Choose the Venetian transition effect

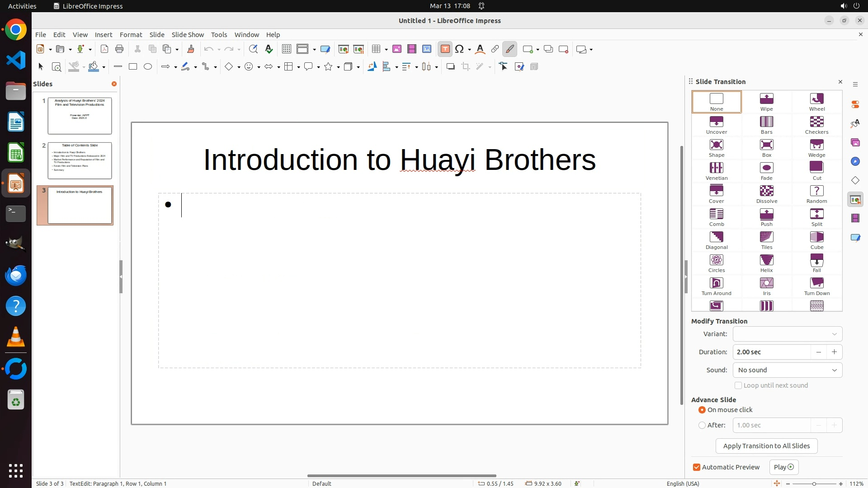[x=716, y=171]
